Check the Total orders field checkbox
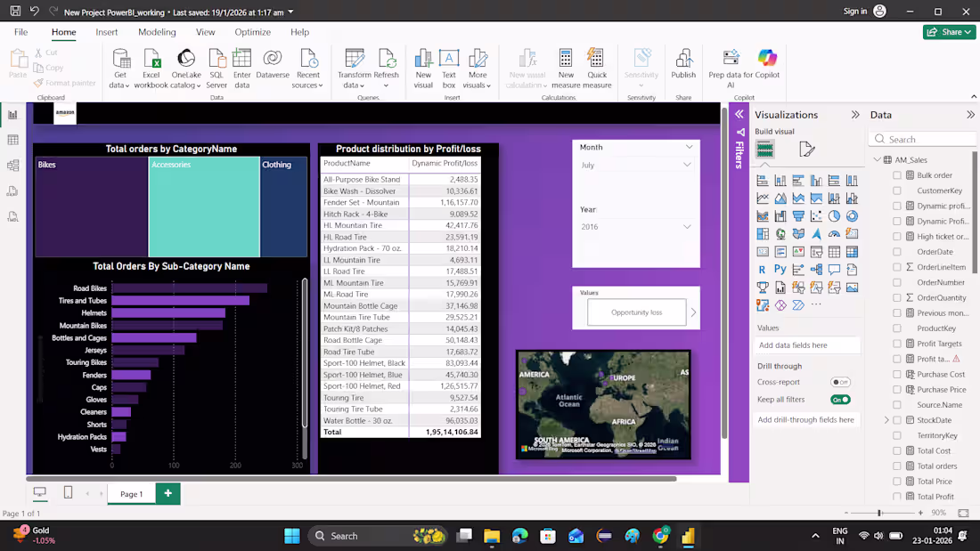Screen dimensions: 980x551 897,466
